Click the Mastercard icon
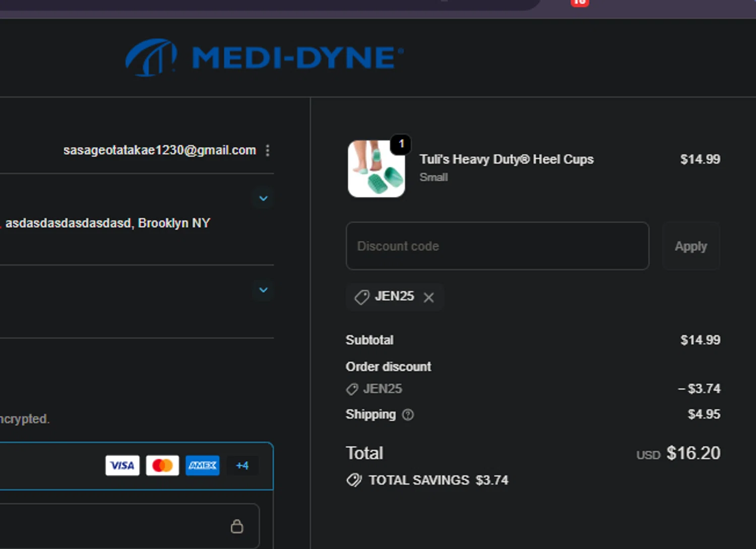 click(x=162, y=465)
